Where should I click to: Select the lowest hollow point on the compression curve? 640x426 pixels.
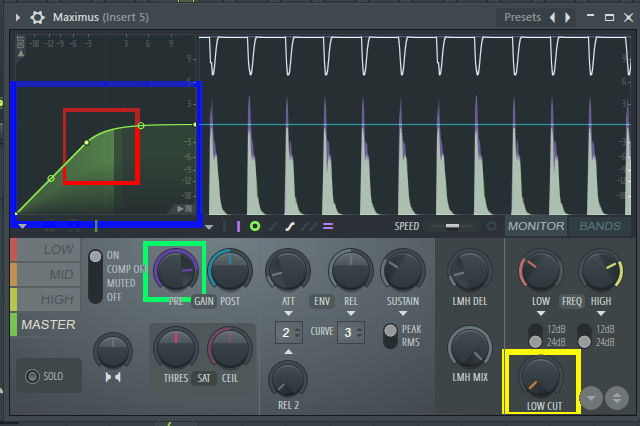point(51,178)
